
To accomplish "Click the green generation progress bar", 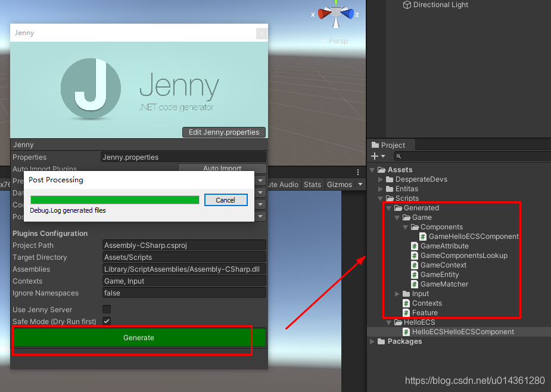I will tap(114, 200).
